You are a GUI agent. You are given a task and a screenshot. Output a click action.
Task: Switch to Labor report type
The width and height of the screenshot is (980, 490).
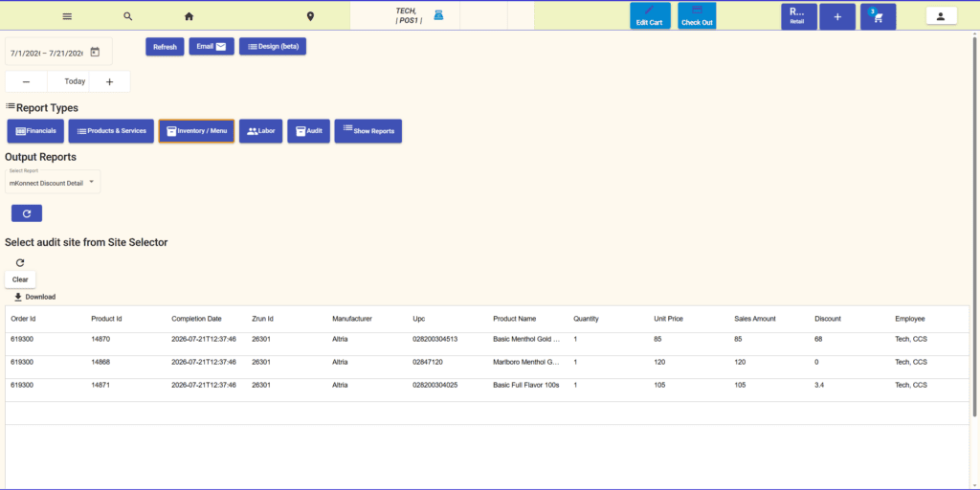tap(261, 131)
